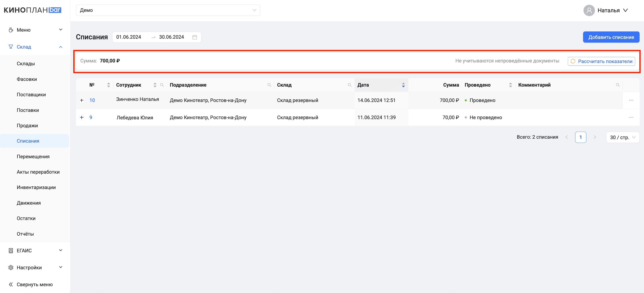Open actions menu for write-off 9

631,117
